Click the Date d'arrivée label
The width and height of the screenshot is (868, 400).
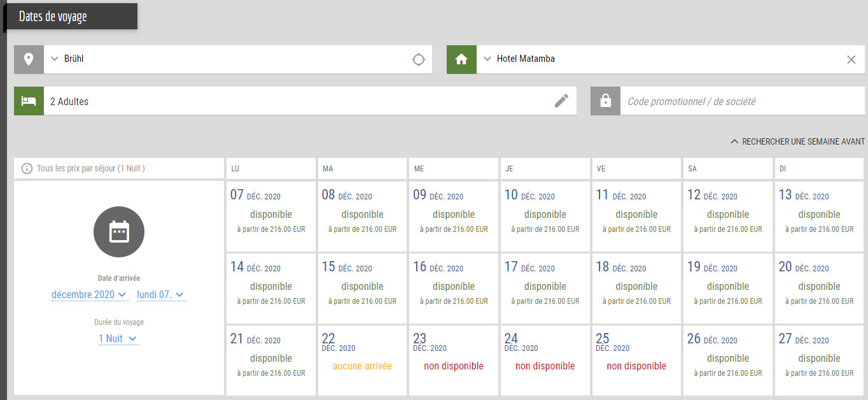tap(119, 278)
